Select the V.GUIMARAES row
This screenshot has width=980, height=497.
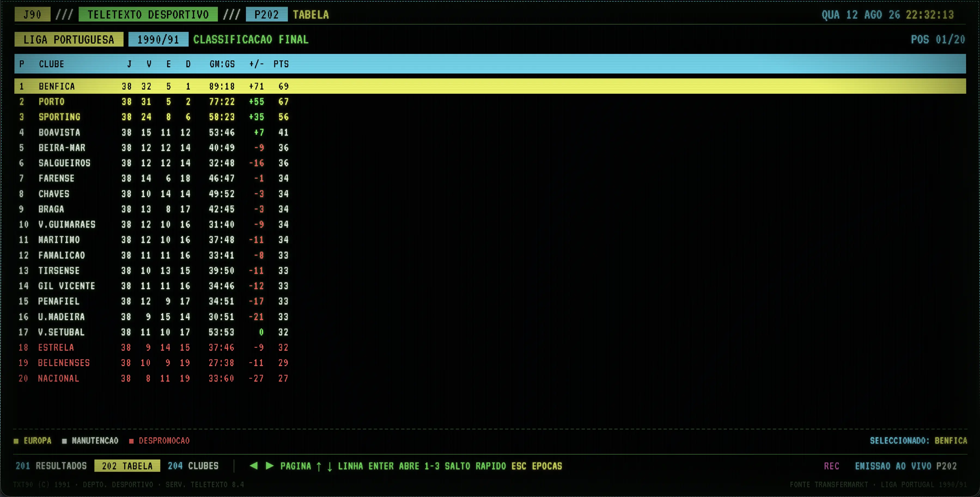click(490, 224)
